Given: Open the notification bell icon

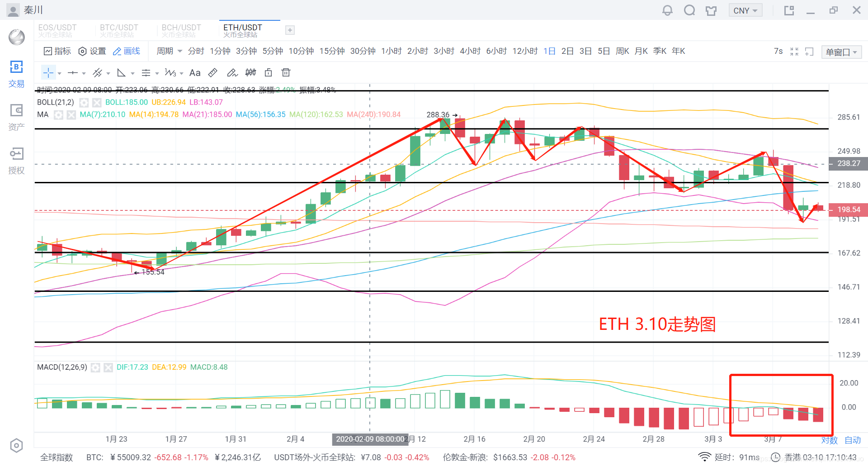Looking at the screenshot, I should pyautogui.click(x=667, y=10).
